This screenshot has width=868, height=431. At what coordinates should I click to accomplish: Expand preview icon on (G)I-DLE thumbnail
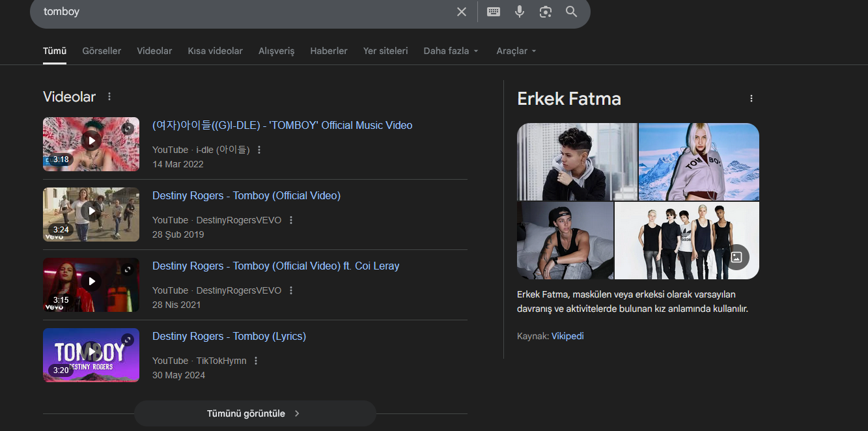128,129
